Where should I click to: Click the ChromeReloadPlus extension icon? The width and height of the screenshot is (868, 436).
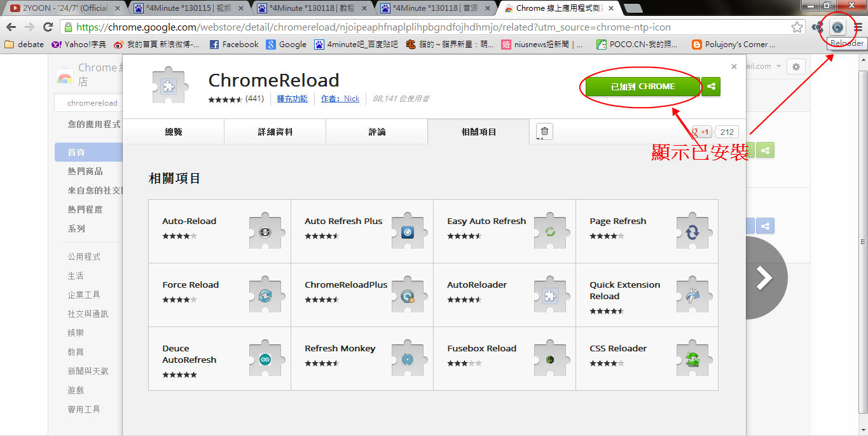[408, 295]
